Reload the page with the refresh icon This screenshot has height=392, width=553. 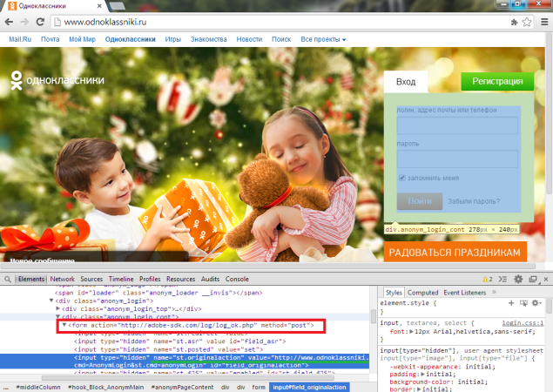coord(40,22)
